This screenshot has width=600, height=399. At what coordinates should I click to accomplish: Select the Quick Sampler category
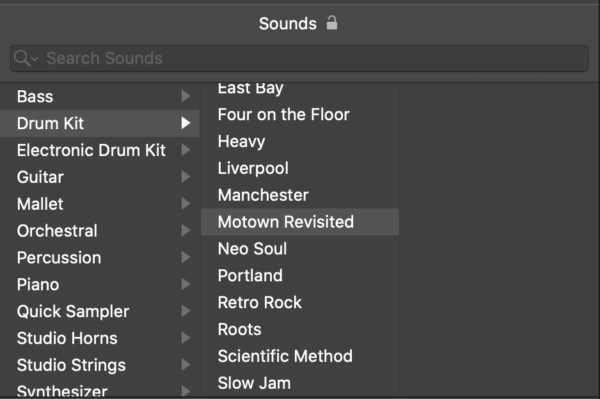point(99,311)
